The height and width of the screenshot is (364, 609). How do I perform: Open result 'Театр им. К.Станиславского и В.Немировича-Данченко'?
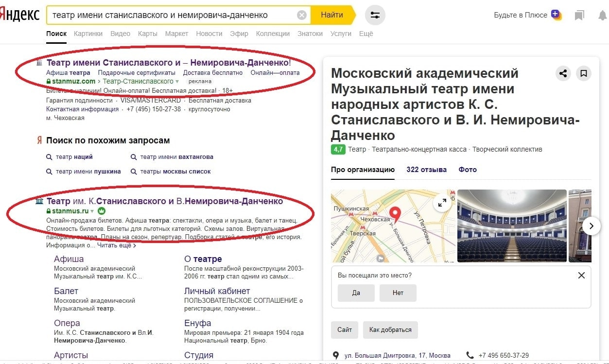165,201
